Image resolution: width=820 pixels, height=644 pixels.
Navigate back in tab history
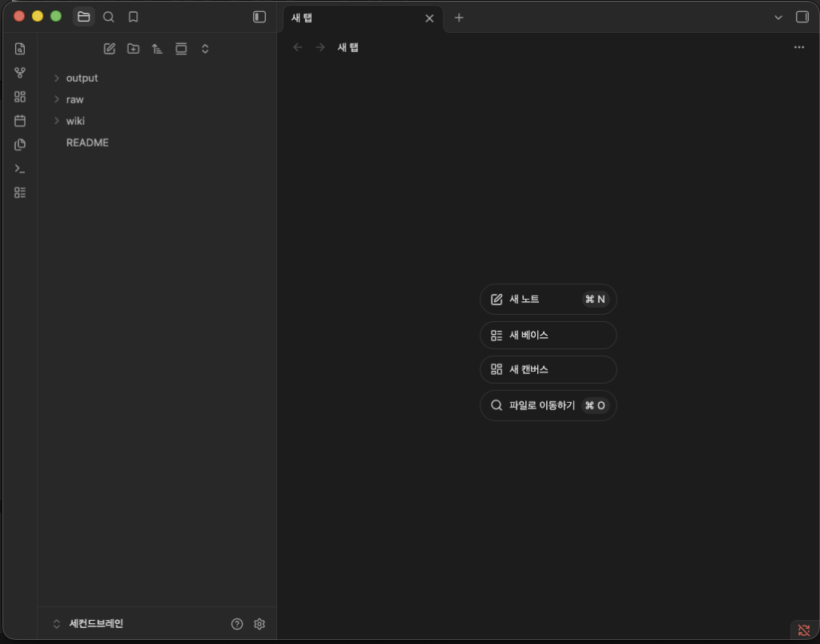point(298,47)
